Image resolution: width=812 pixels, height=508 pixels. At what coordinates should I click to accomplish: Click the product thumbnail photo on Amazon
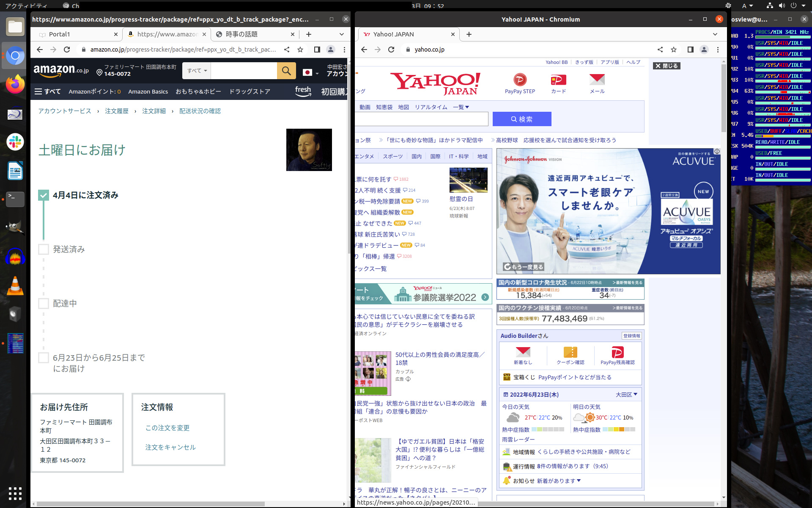click(309, 150)
